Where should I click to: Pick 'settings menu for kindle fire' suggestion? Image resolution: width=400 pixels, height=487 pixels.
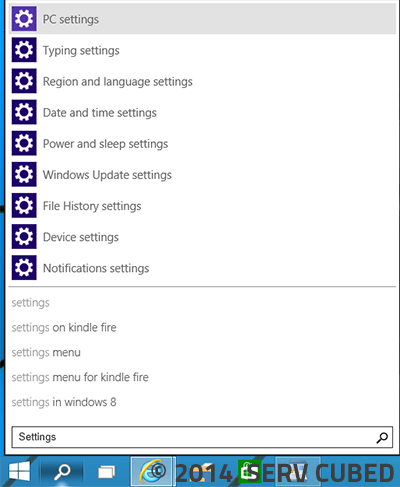80,378
